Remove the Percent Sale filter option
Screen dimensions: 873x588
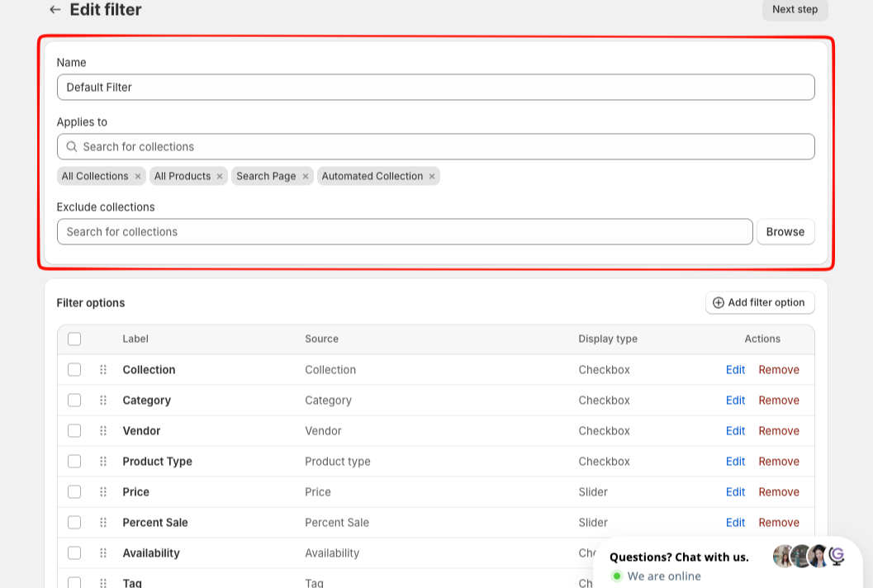tap(778, 523)
